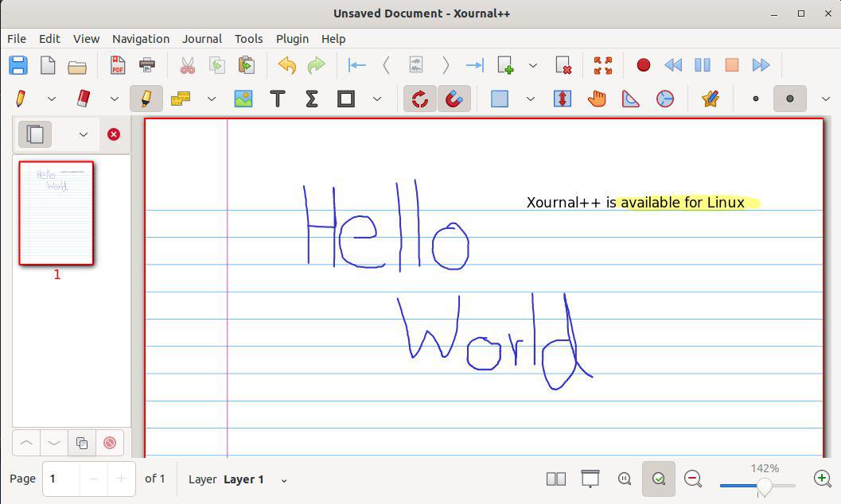Expand the drawing shape type dropdown
The width and height of the screenshot is (841, 504).
377,99
